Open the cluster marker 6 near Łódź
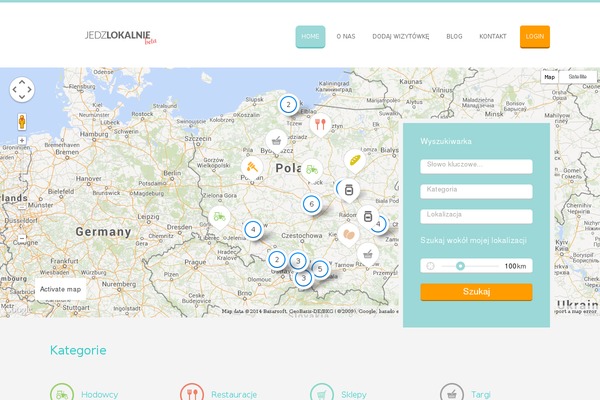This screenshot has width=600, height=400. tap(311, 204)
